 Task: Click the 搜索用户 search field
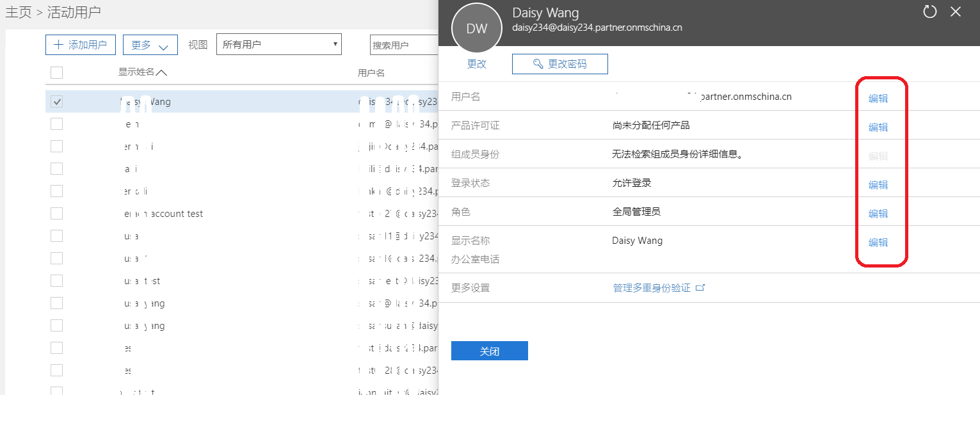[x=403, y=45]
